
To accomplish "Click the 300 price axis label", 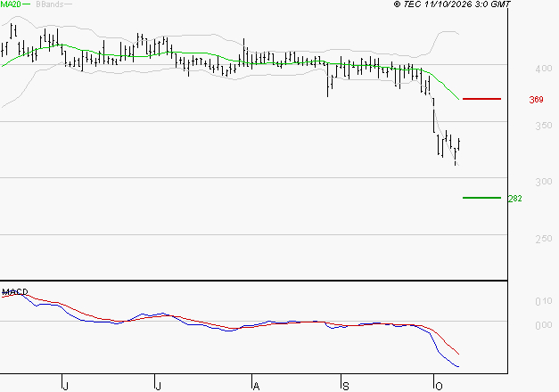I will 544,182.
